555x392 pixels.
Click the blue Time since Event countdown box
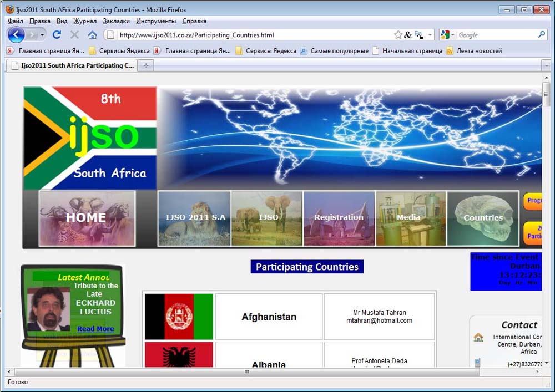(x=506, y=272)
